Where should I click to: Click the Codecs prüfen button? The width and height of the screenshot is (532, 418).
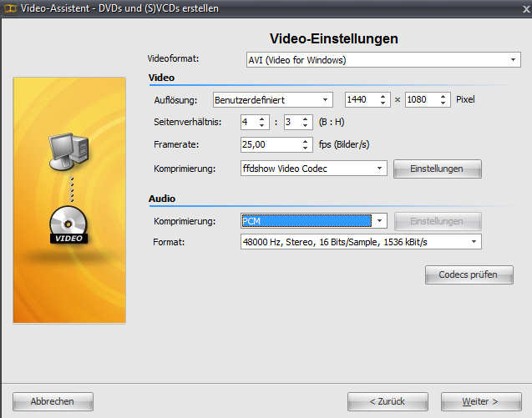[469, 274]
